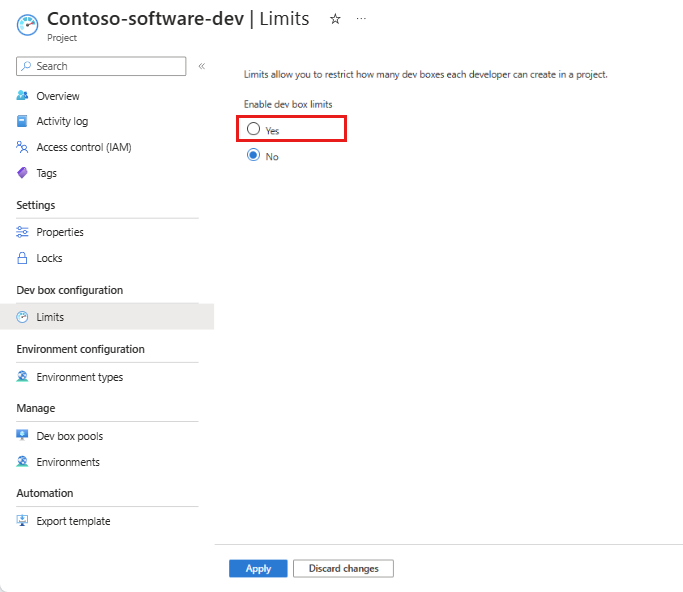The height and width of the screenshot is (592, 683).
Task: Select Yes to enable dev box limits
Action: coord(254,129)
